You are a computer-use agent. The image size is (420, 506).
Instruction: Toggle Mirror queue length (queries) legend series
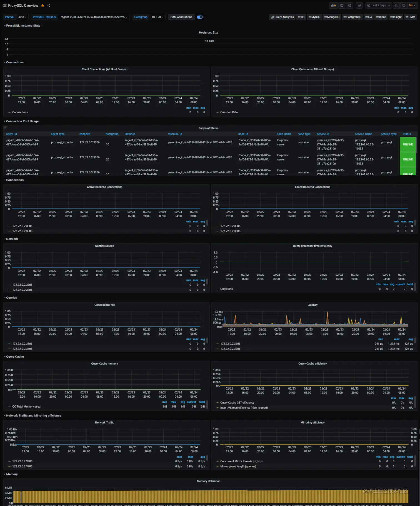click(x=238, y=466)
